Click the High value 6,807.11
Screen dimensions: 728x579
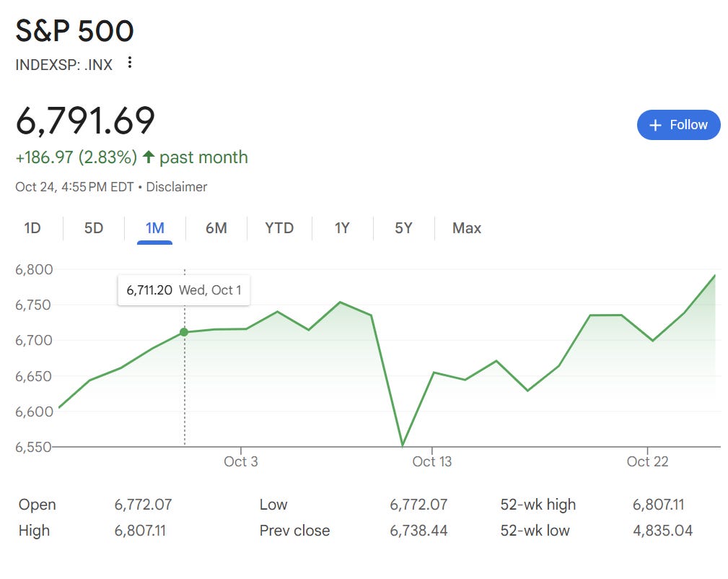[x=140, y=531]
